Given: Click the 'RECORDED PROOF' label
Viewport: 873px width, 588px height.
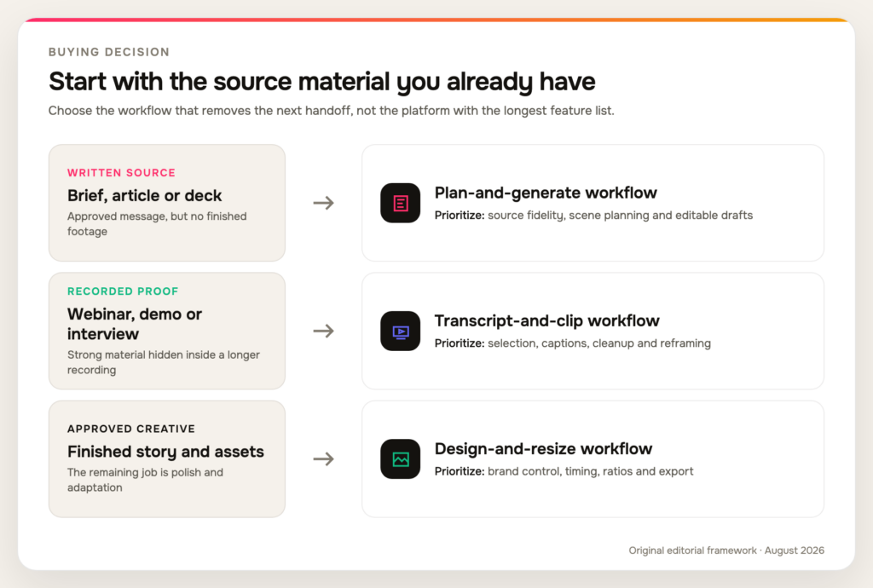Looking at the screenshot, I should pos(123,291).
